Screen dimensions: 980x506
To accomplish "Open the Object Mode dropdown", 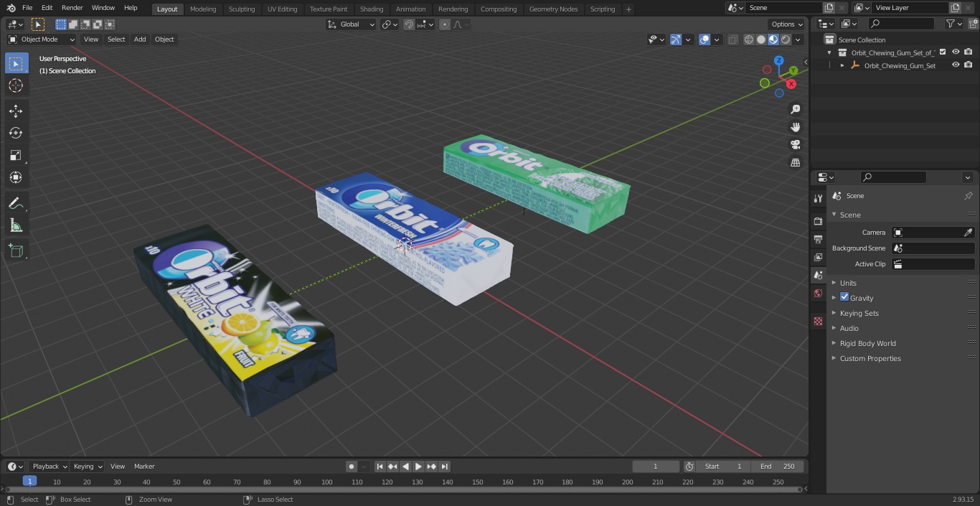I will click(42, 39).
